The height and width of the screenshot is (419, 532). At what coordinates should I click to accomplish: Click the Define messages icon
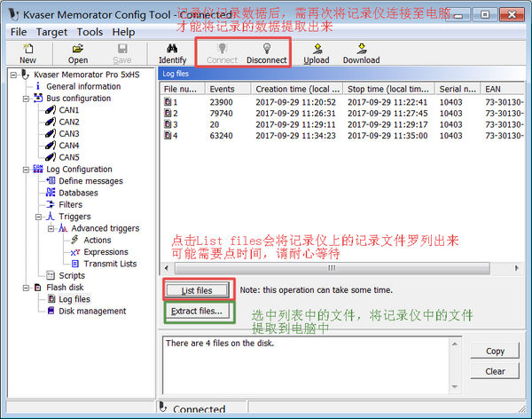pos(51,181)
